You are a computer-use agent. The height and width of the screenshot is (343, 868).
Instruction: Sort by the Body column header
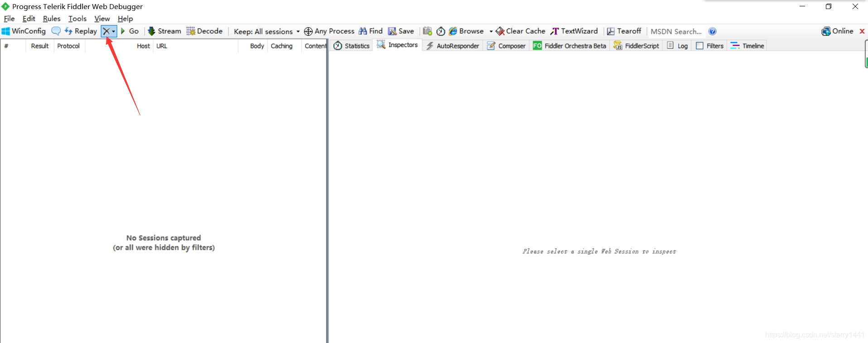(253, 46)
